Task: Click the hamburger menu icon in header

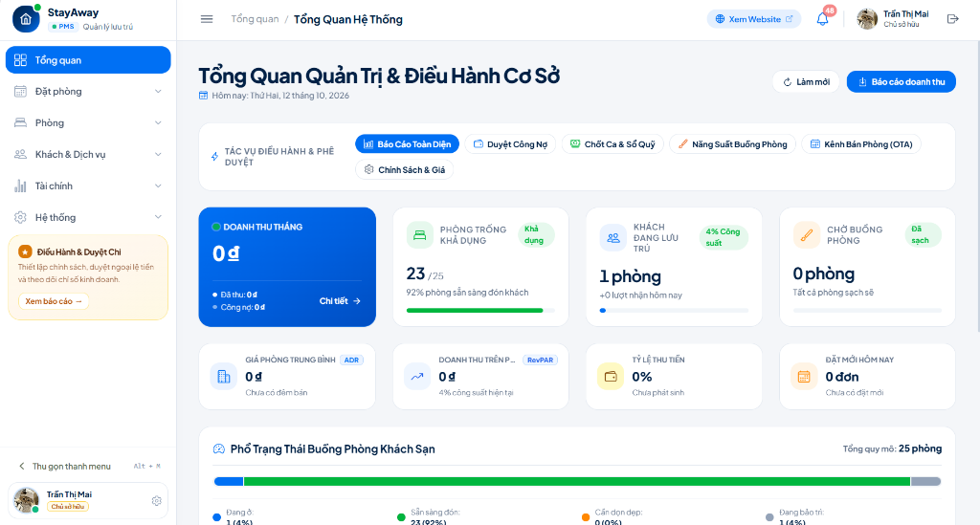Action: point(207,19)
